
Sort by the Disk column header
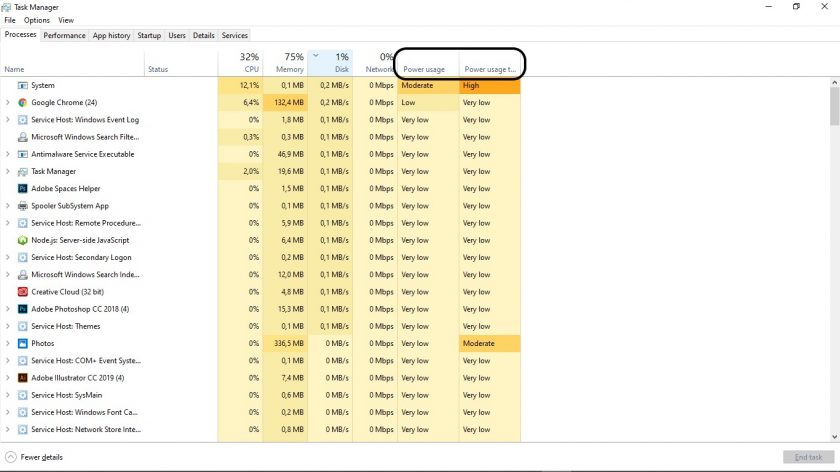tap(330, 63)
